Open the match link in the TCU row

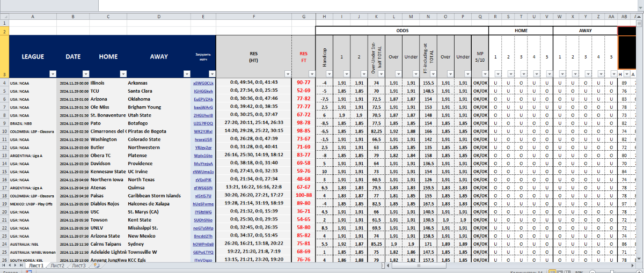pos(203,91)
